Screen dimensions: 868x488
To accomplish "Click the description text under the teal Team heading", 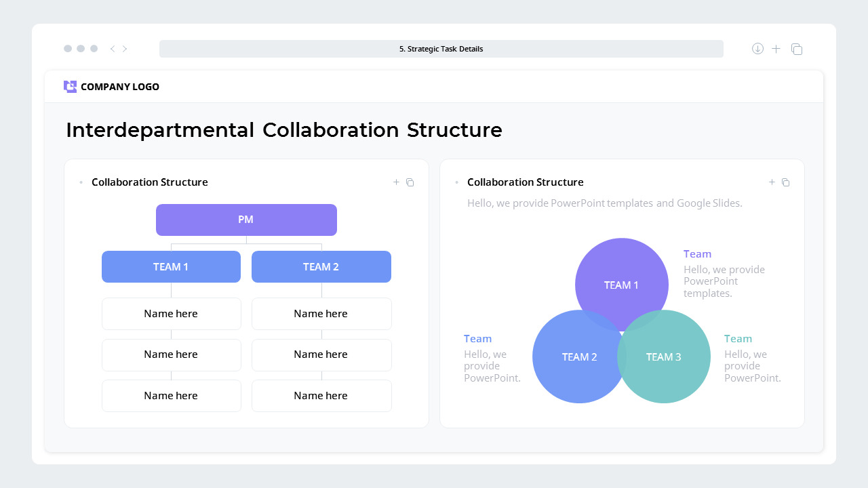I will [x=753, y=366].
